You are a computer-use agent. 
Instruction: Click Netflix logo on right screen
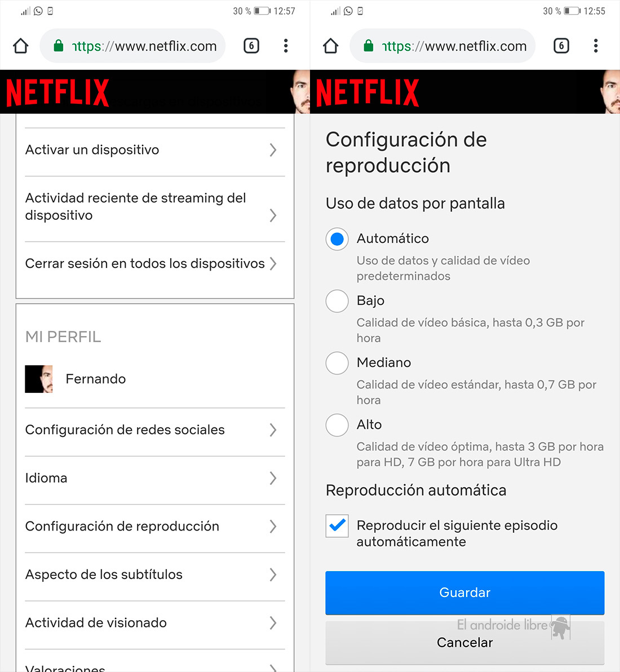367,92
